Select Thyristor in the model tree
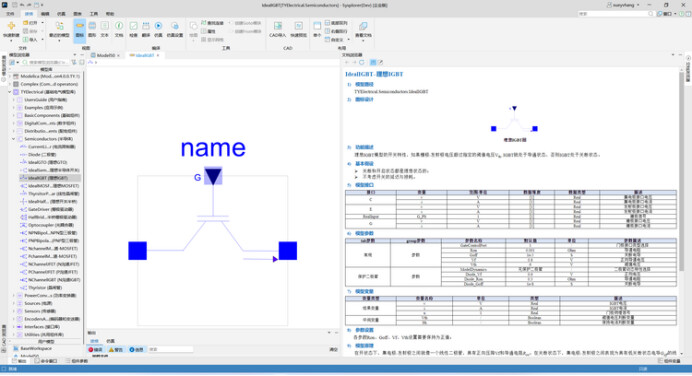Screen dimensions: 692x376 [45, 288]
